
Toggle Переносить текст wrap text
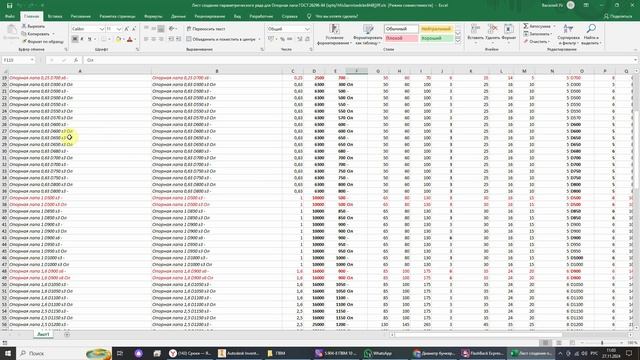point(206,29)
